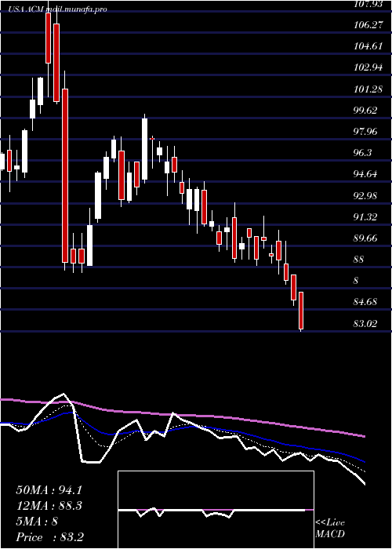Screen dimensions: 392x549
Task: Select the 94.64 price axis label
Action: pos(365,174)
